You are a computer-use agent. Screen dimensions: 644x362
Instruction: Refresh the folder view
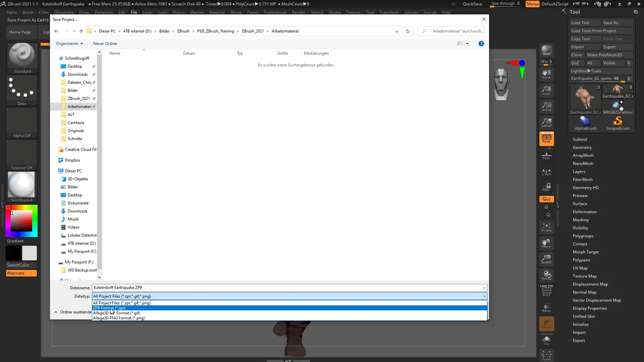pyautogui.click(x=408, y=31)
